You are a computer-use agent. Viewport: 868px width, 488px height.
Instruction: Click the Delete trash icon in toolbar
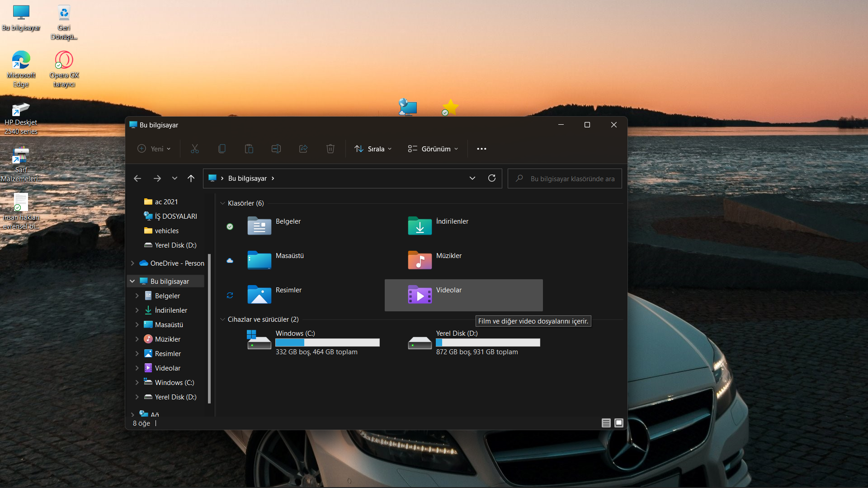click(x=330, y=149)
